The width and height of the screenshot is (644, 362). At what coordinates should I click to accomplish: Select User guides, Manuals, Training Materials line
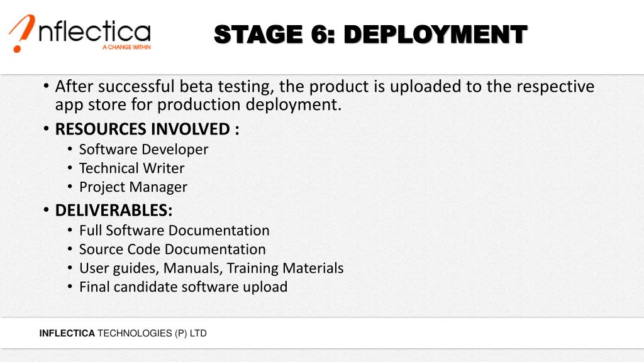click(211, 268)
